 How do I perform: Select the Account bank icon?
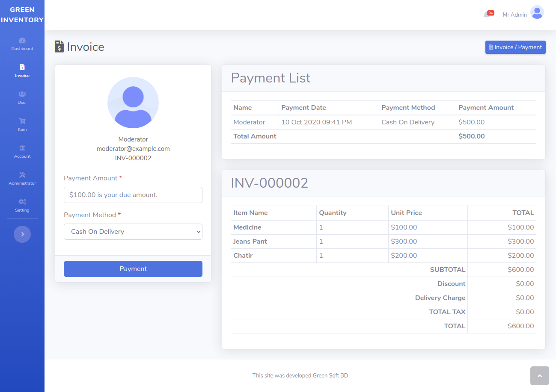pyautogui.click(x=22, y=148)
